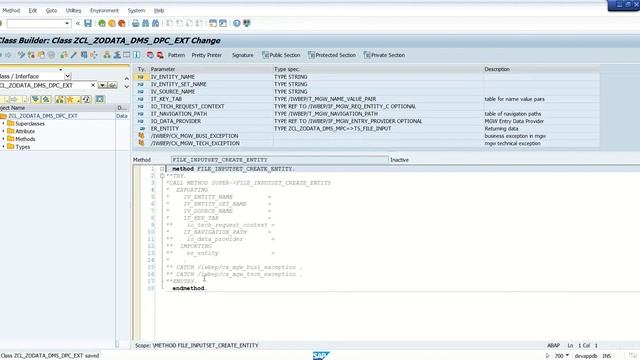Screen dimensions: 640x360
Task: Click the Set Breakpoint stop icon
Action: coord(150,55)
